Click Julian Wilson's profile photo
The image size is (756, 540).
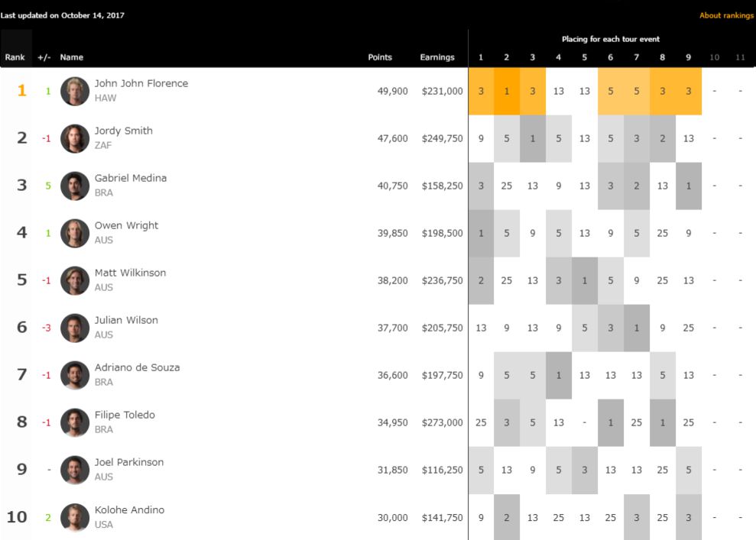click(x=75, y=328)
